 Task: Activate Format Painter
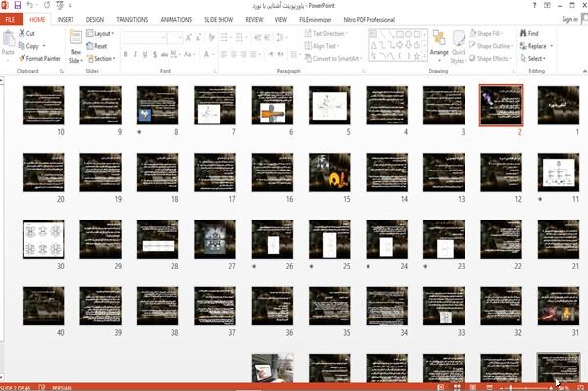coord(39,58)
